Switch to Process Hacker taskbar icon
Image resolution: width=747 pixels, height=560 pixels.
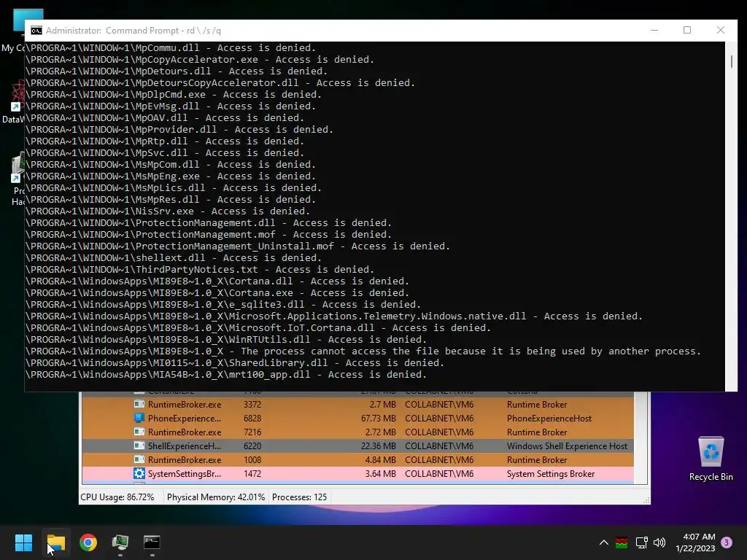[x=120, y=542]
